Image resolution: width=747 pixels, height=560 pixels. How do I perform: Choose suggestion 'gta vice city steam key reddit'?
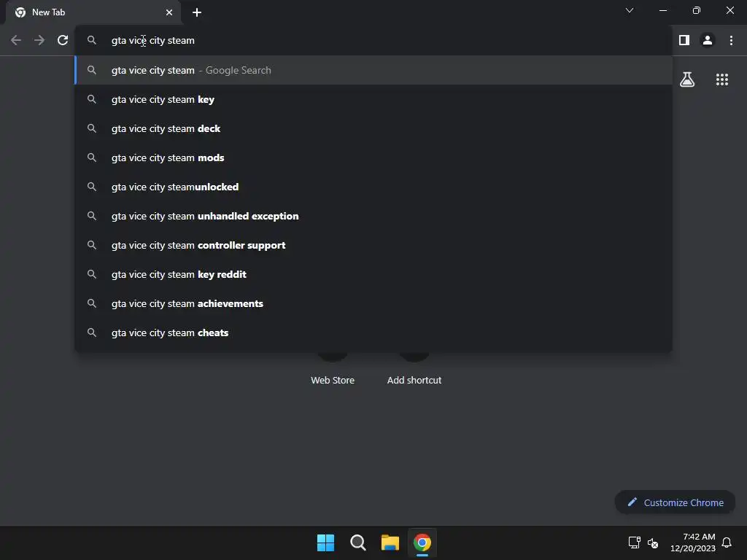pyautogui.click(x=373, y=274)
